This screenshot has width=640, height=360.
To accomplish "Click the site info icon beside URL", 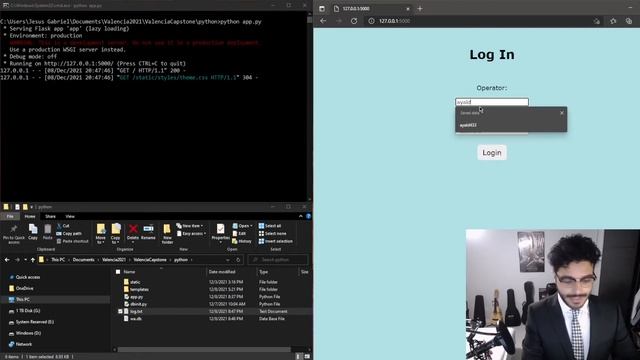I will [x=371, y=21].
